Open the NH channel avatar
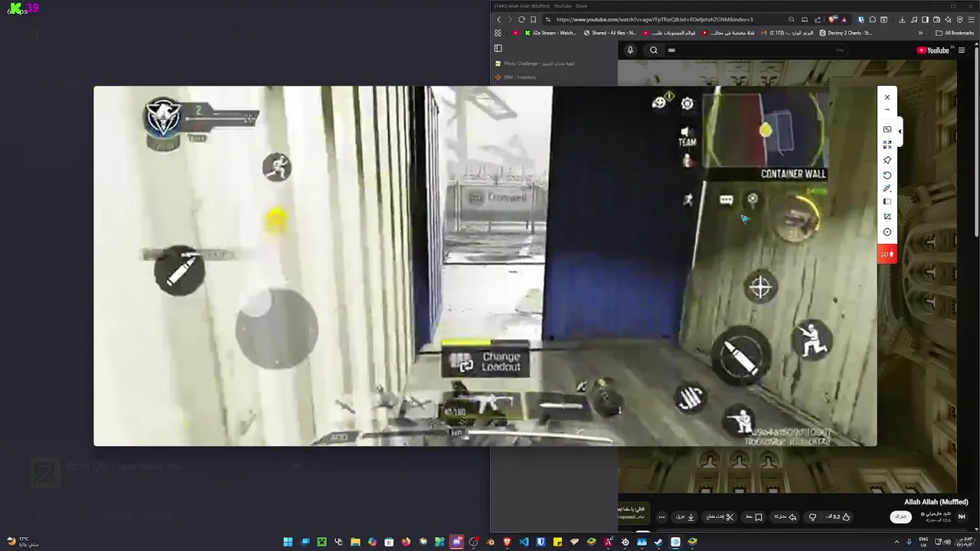This screenshot has height=551, width=980. click(x=962, y=517)
